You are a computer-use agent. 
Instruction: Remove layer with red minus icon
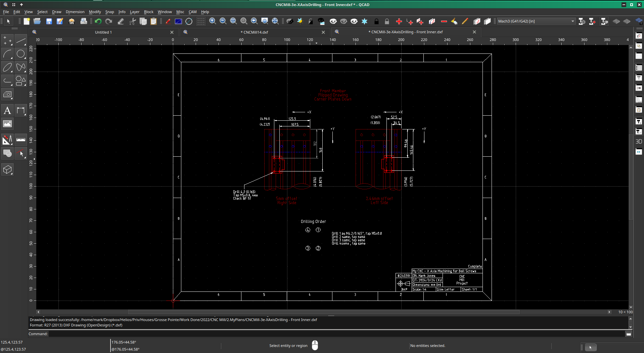[x=444, y=21]
